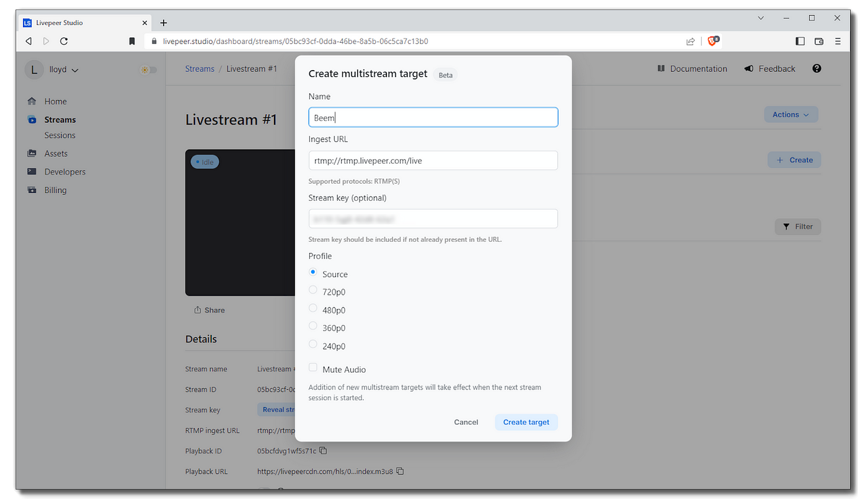
Task: Click the share icon in address bar
Action: [x=690, y=42]
